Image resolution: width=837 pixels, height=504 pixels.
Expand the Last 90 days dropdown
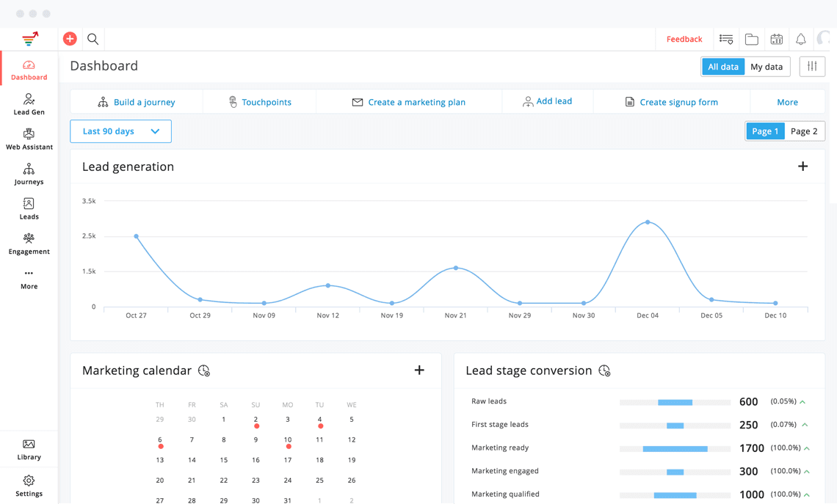[120, 131]
